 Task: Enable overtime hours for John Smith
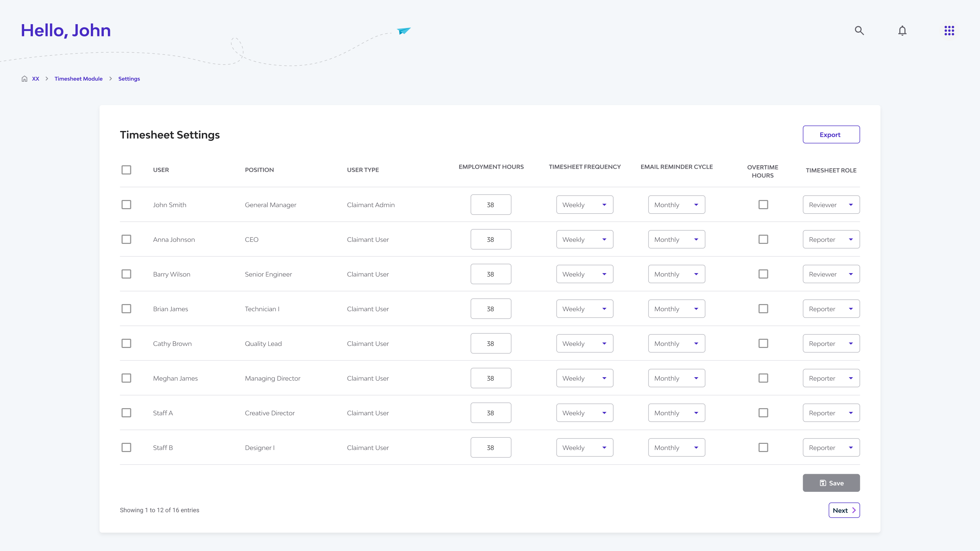pyautogui.click(x=763, y=204)
